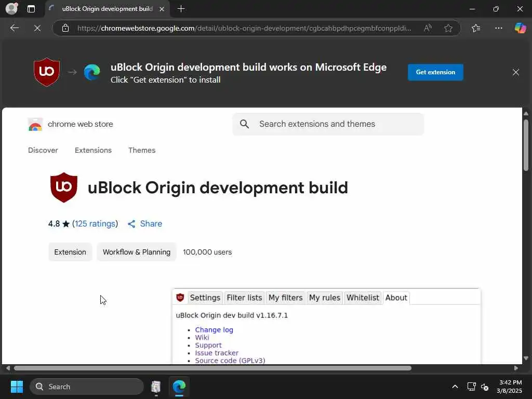
Task: Click the Share link
Action: [151, 223]
